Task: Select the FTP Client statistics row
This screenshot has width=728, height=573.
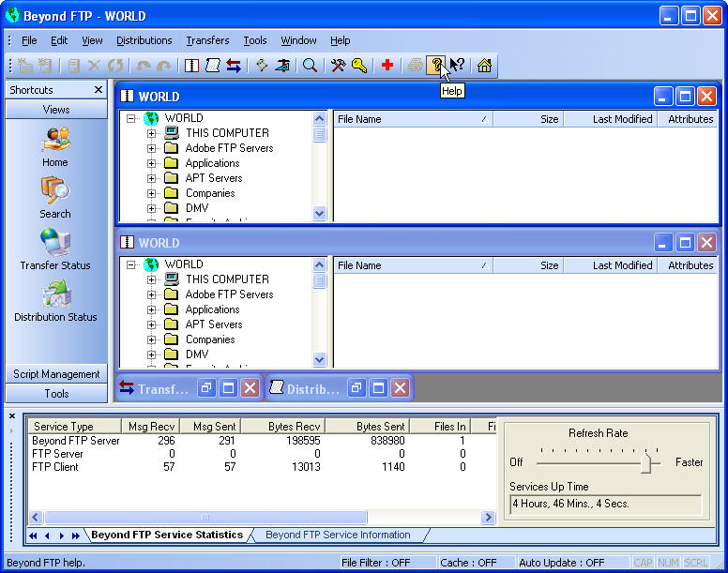Action: (263, 467)
